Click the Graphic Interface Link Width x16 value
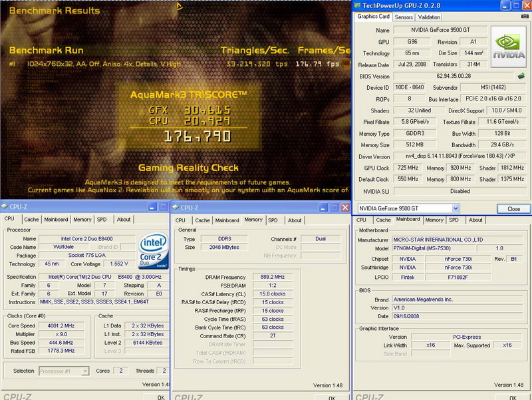532x400 pixels. [430, 345]
